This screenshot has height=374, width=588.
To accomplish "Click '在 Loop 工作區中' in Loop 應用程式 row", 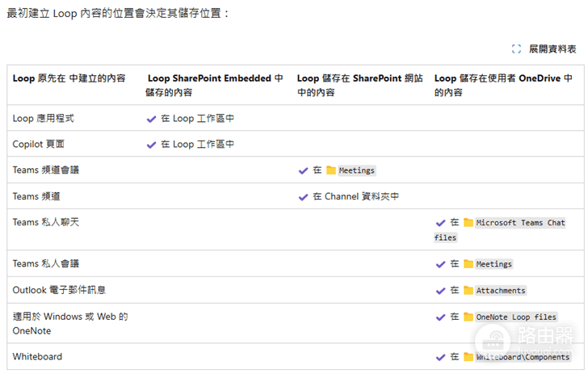I will point(198,119).
